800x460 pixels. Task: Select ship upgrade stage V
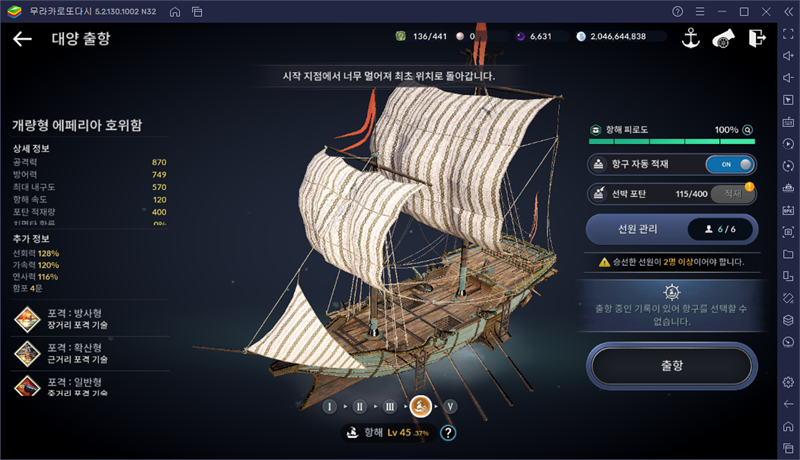pyautogui.click(x=450, y=406)
